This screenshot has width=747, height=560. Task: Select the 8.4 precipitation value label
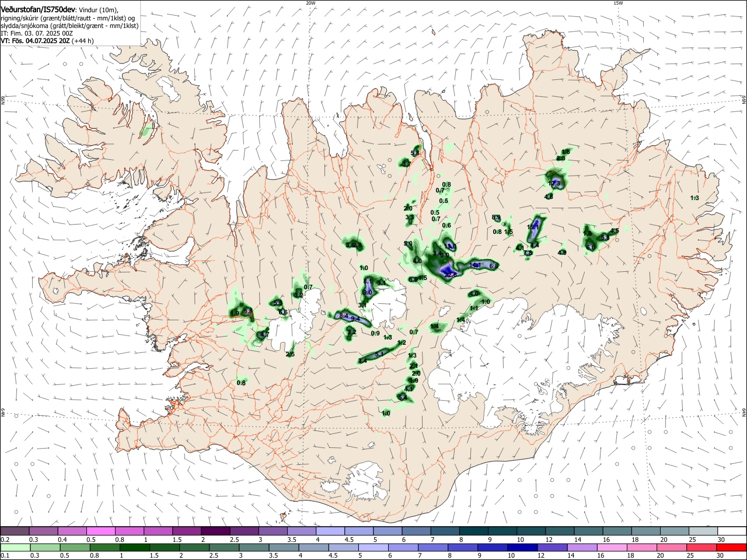tap(344, 316)
